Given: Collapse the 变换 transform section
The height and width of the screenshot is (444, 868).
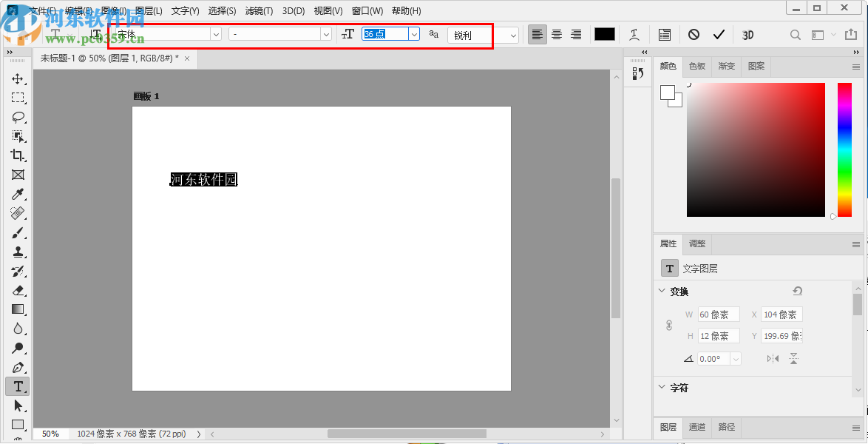Looking at the screenshot, I should (662, 292).
